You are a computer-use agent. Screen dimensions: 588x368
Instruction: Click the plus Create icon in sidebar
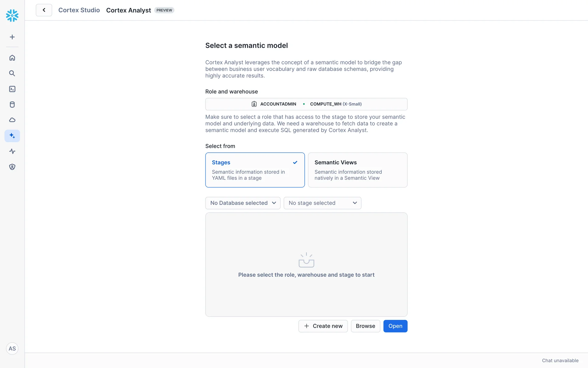pos(12,37)
